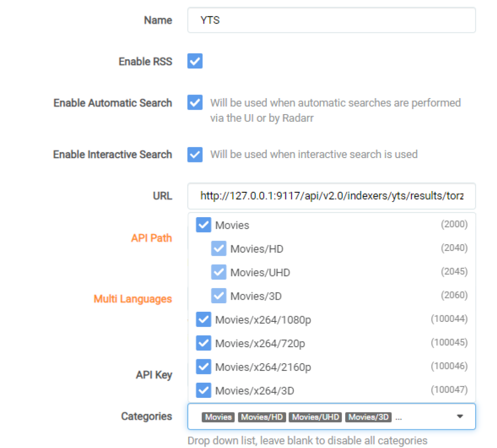Screen dimensions: 497x448
Task: Uncheck the Movies (2000) category
Action: tap(203, 225)
